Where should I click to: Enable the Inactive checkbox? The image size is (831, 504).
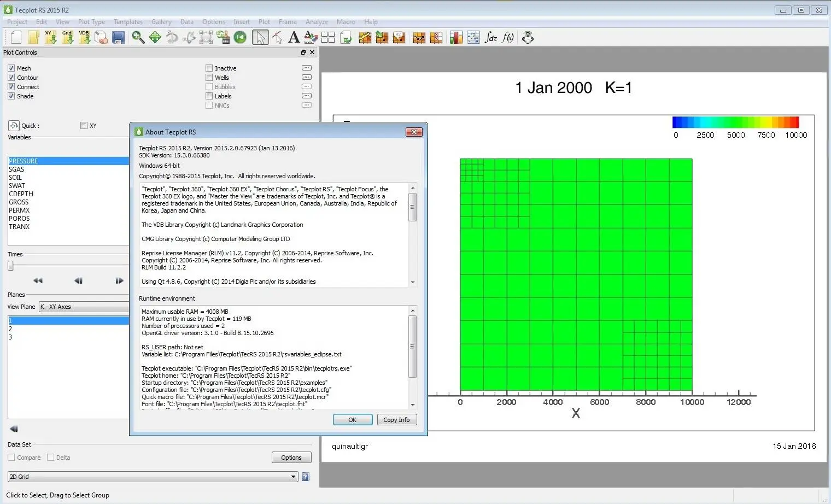[209, 68]
